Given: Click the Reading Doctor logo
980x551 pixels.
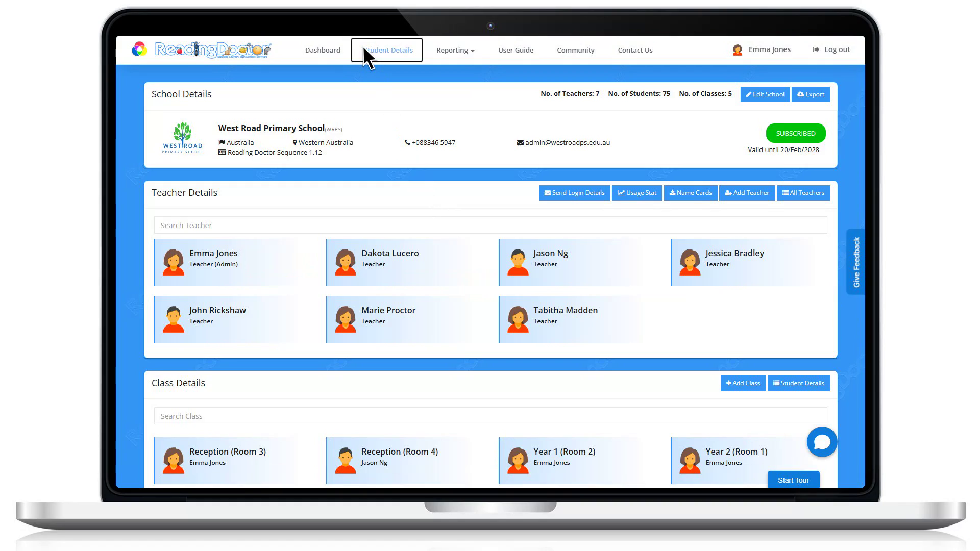Looking at the screenshot, I should pyautogui.click(x=213, y=49).
